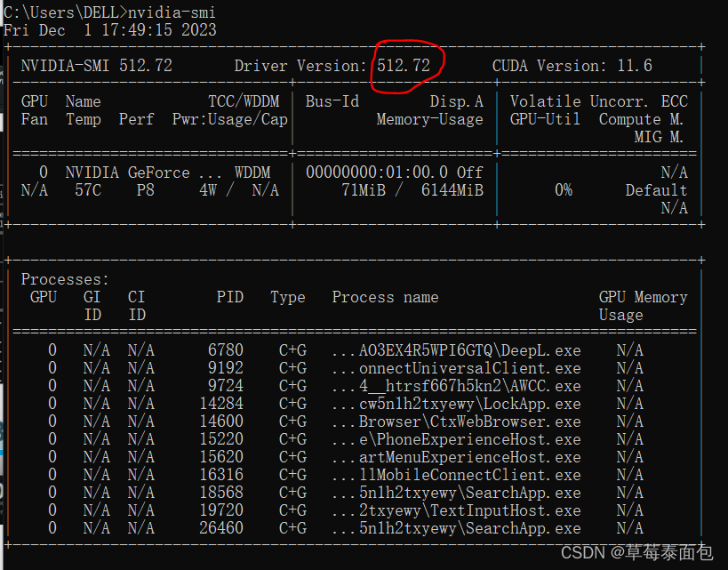This screenshot has height=570, width=728.
Task: Click the GPU utilization value '0%'
Action: [564, 190]
